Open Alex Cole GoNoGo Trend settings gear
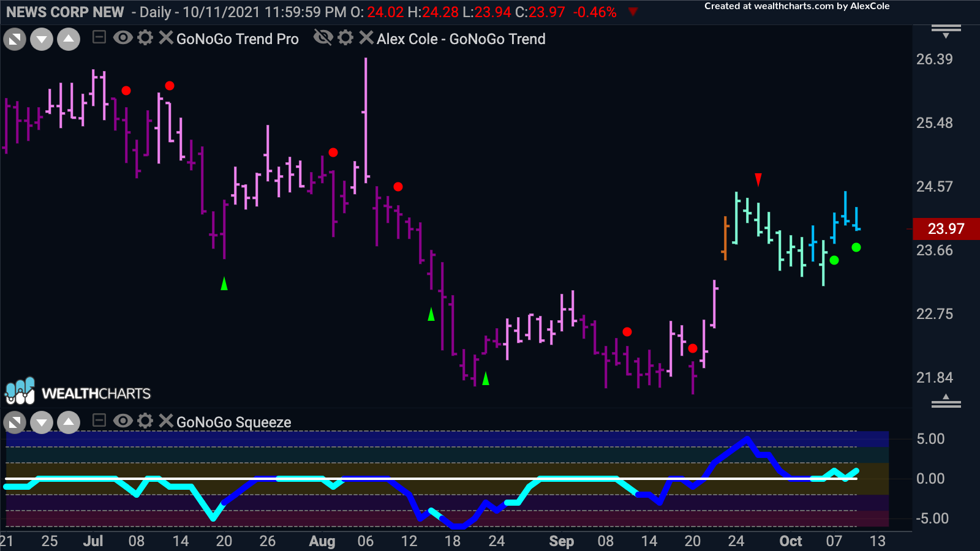 coord(345,38)
